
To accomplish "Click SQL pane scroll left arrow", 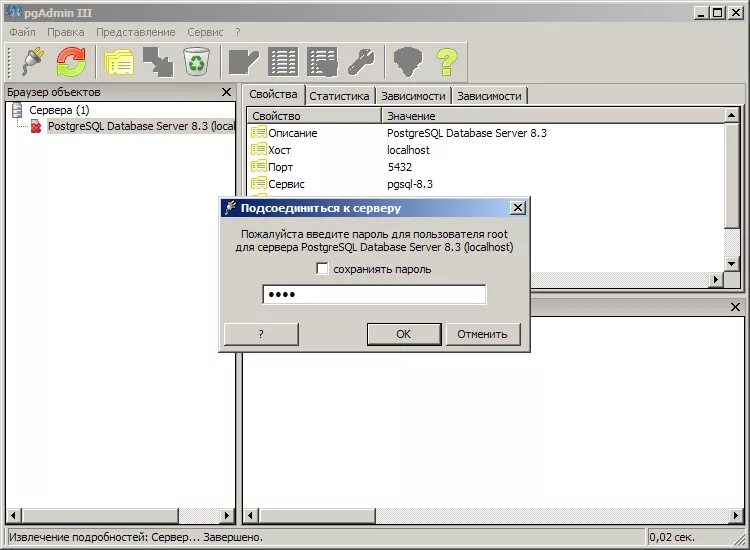I will [x=250, y=516].
